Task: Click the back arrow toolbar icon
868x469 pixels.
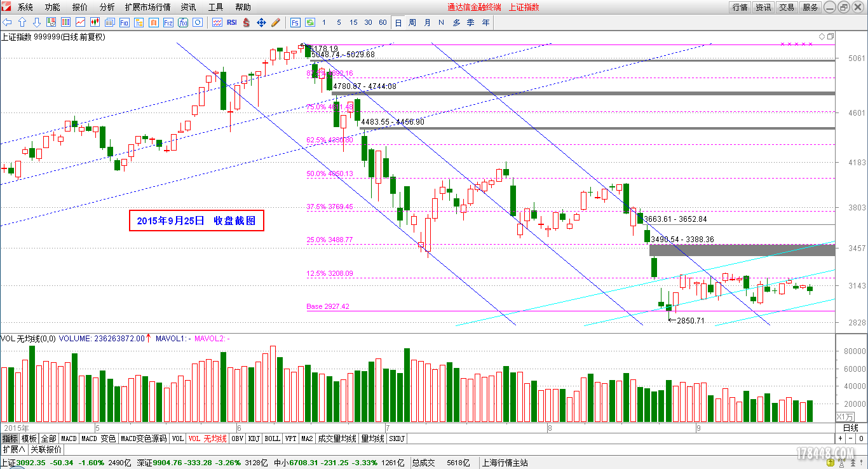Action: (7, 22)
